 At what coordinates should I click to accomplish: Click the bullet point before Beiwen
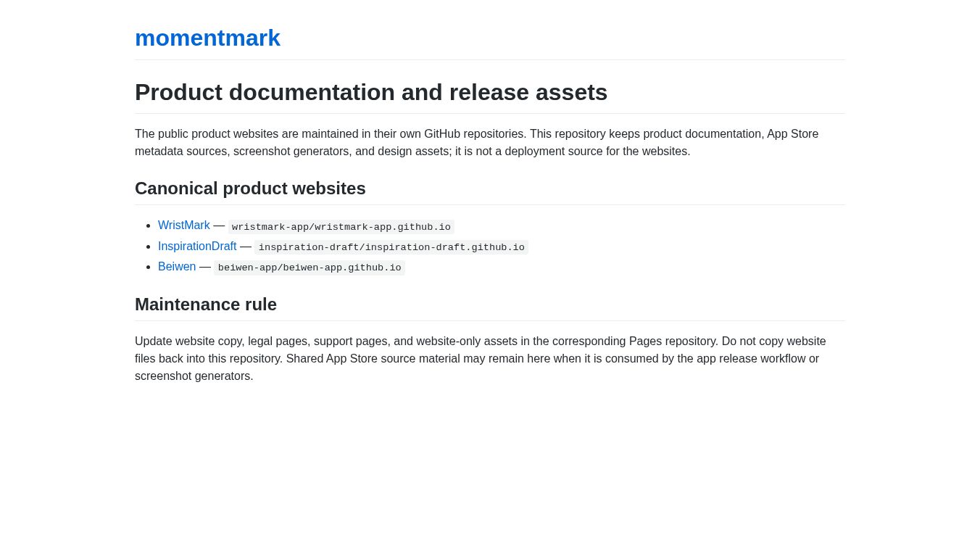[x=149, y=267]
